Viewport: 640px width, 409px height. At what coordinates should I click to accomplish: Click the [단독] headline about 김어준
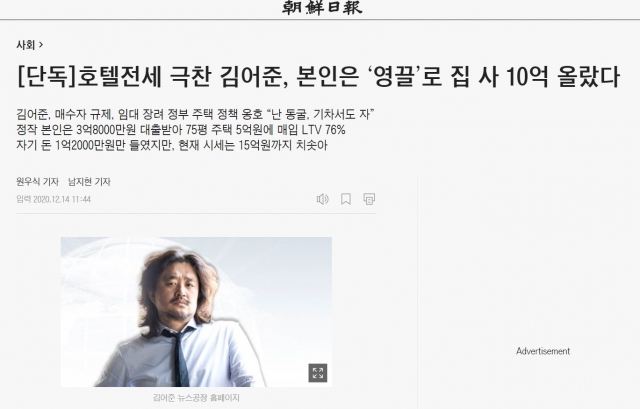click(318, 76)
